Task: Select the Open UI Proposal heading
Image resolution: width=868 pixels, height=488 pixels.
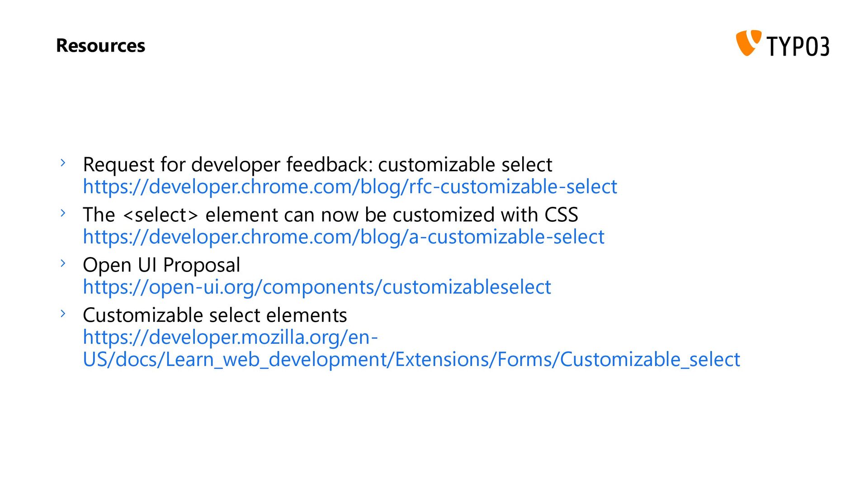Action: click(x=161, y=265)
